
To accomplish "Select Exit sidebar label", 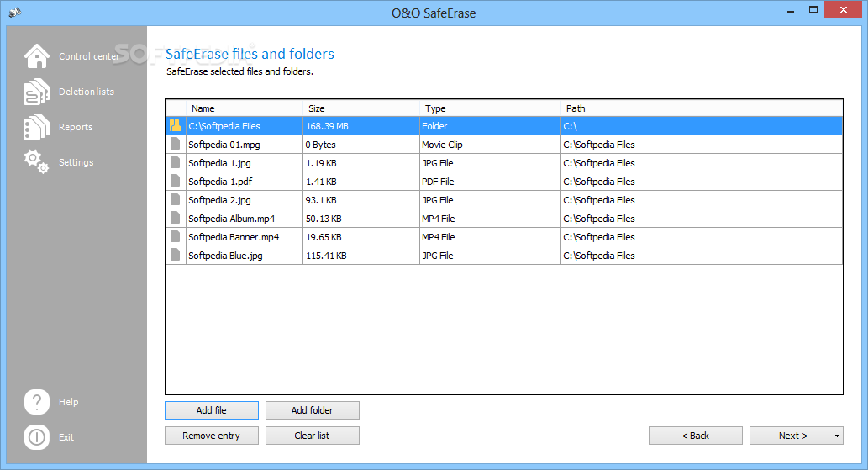I will pyautogui.click(x=66, y=437).
